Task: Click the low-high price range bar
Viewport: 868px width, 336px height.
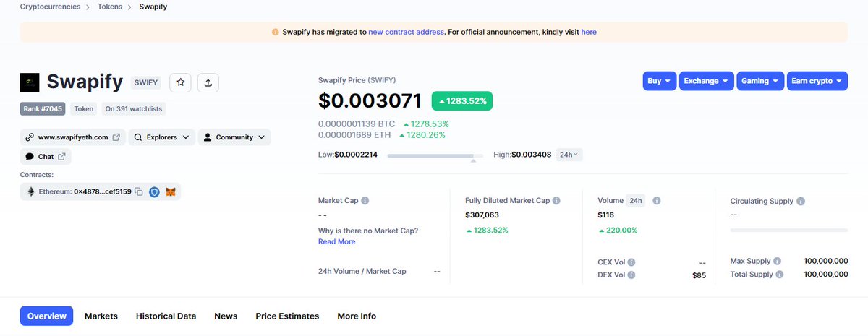Action: [435, 155]
